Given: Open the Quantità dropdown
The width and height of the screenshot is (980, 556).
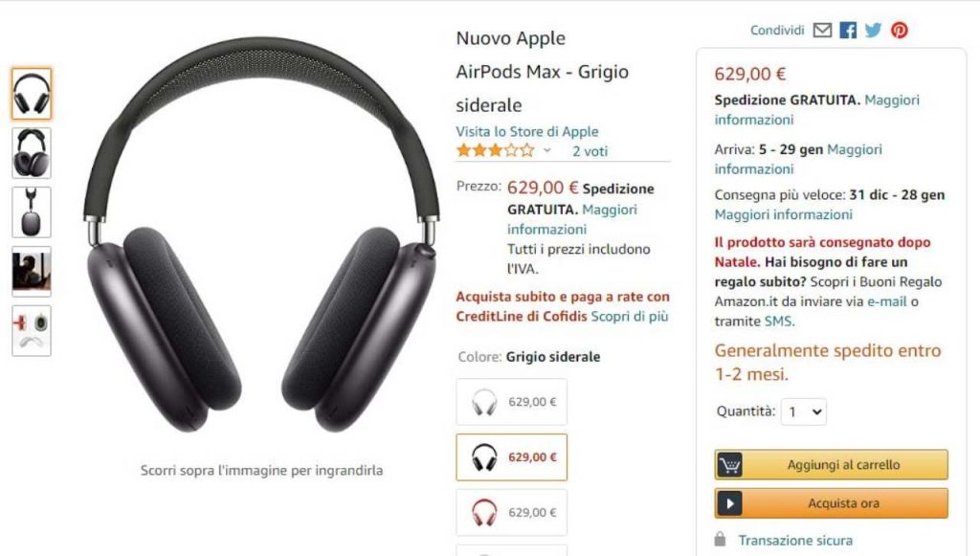Looking at the screenshot, I should tap(804, 412).
